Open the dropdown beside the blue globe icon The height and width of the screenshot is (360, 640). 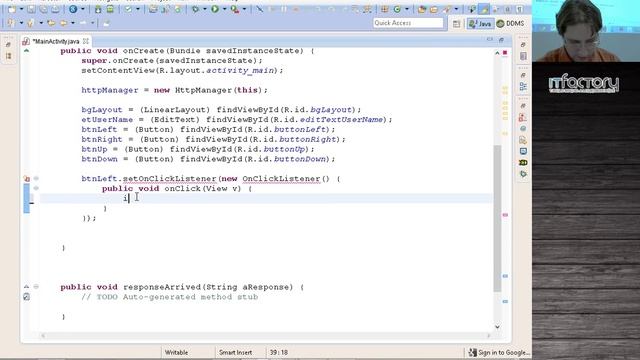[82, 9]
